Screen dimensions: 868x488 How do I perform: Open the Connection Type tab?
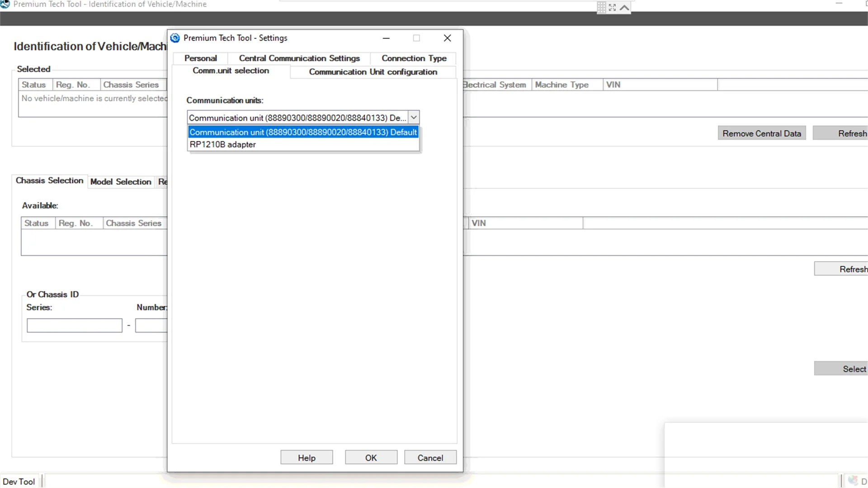(414, 58)
